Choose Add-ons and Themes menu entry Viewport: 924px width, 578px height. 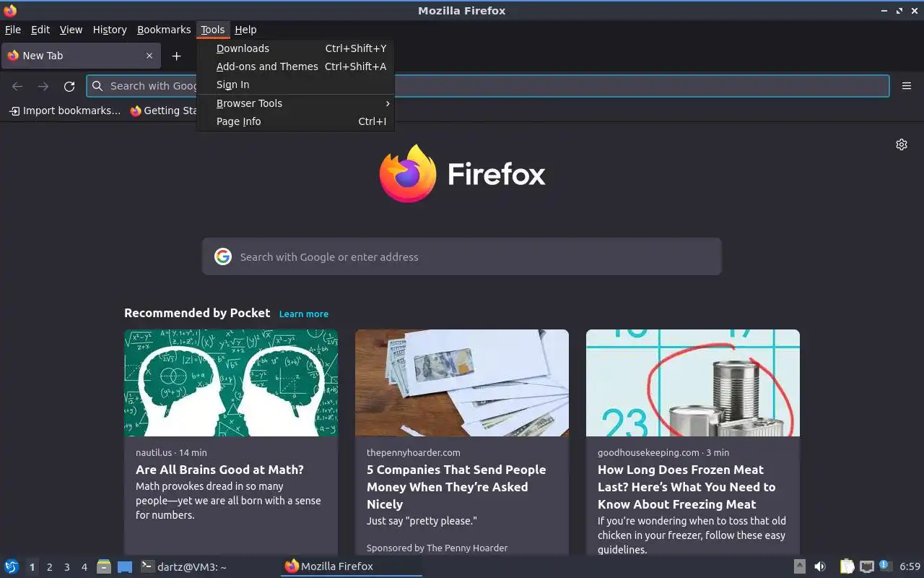[296, 66]
